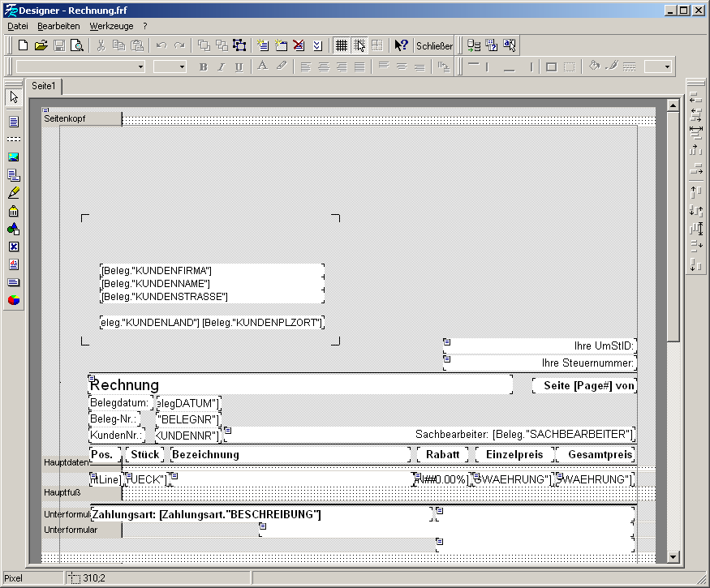The height and width of the screenshot is (588, 710).
Task: Toggle bold text formatting
Action: [204, 67]
